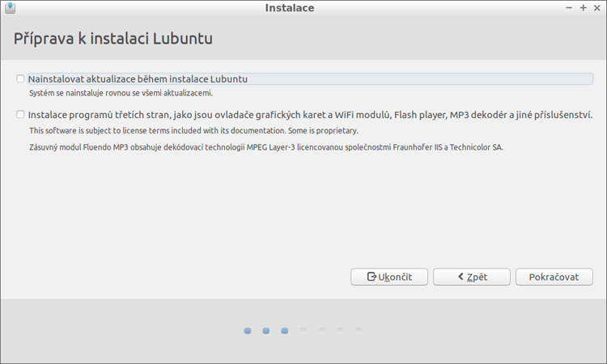Screen dimensions: 607x364
Task: Click the second blue progress dot
Action: pyautogui.click(x=266, y=331)
